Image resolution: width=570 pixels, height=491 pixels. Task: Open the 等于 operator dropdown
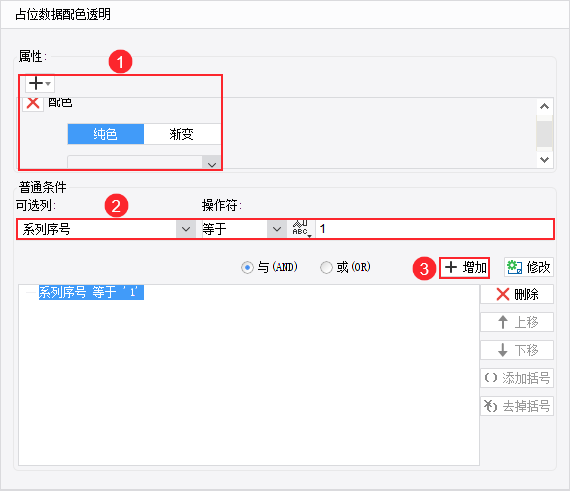[277, 229]
